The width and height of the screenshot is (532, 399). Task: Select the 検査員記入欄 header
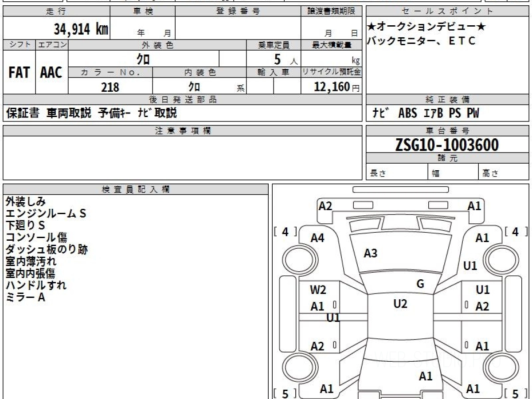[x=136, y=189]
